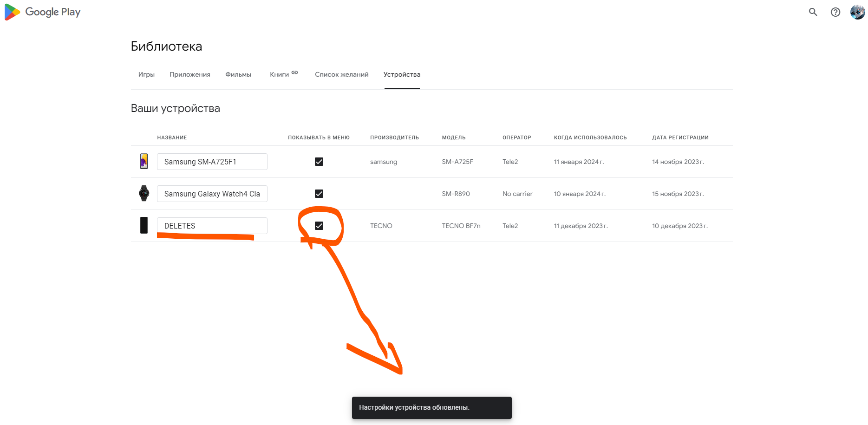Image resolution: width=868 pixels, height=425 pixels.
Task: Click the МОДЕЛЬ column header
Action: [454, 137]
